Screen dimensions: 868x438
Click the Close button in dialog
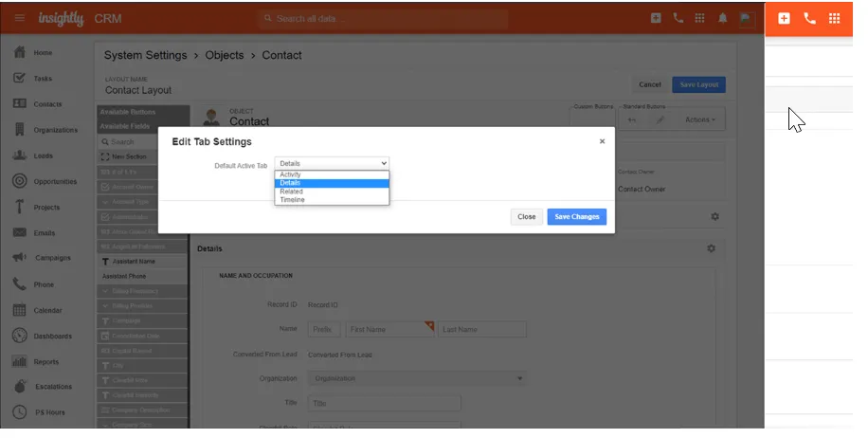(x=526, y=216)
